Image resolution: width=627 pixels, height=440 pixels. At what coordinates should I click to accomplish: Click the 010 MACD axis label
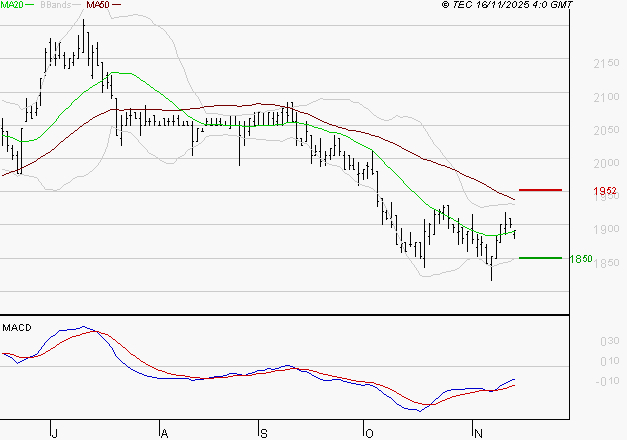coord(610,361)
